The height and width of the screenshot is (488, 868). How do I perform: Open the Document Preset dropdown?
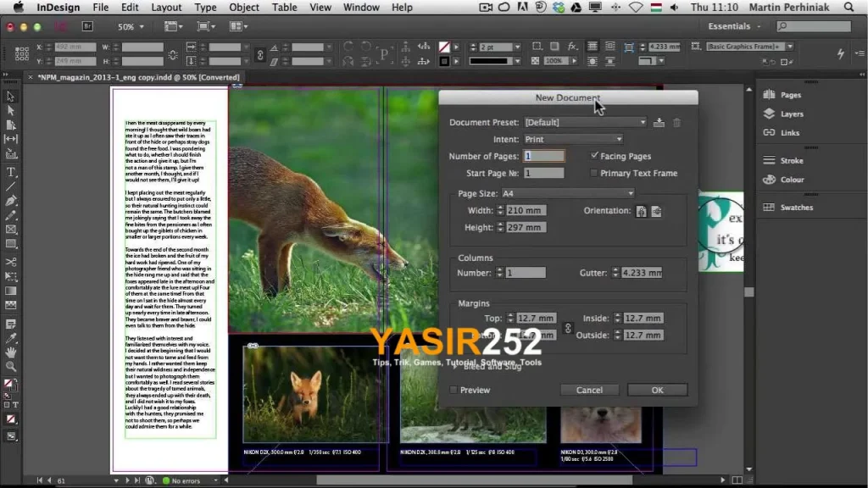pyautogui.click(x=585, y=122)
